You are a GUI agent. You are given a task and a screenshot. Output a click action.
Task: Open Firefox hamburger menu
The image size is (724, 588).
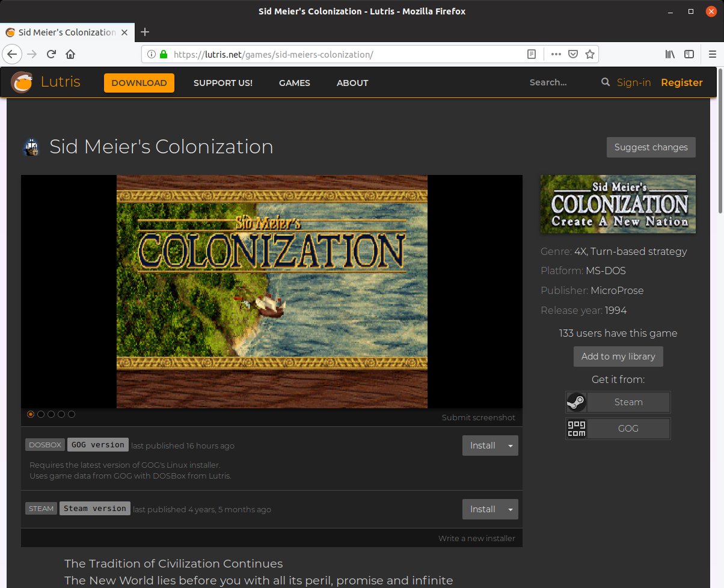pyautogui.click(x=713, y=54)
